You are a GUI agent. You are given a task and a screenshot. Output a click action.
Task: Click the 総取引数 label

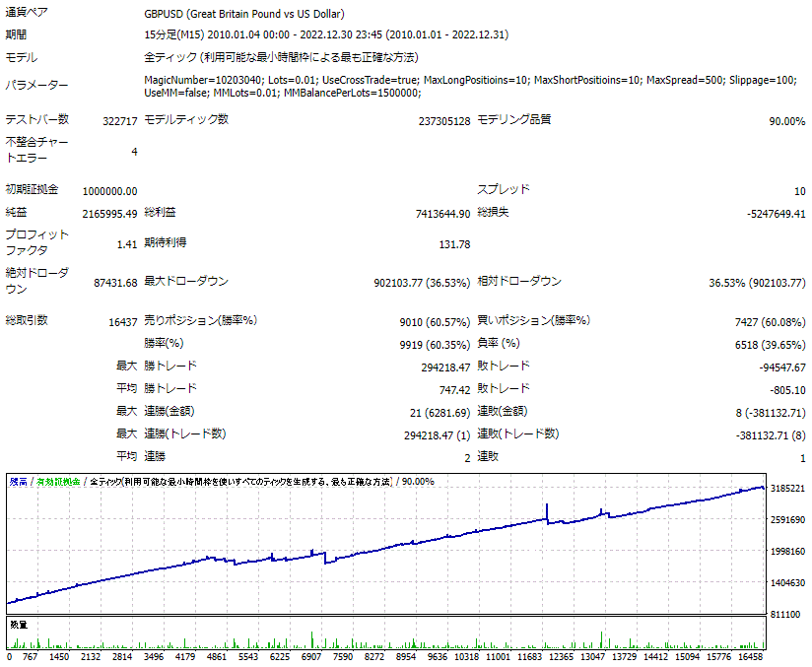(27, 320)
